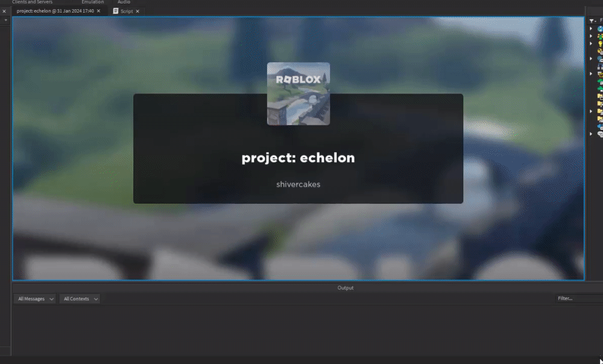
Task: Expand the TextChatService chat-bubble tree node
Action: 591,134
